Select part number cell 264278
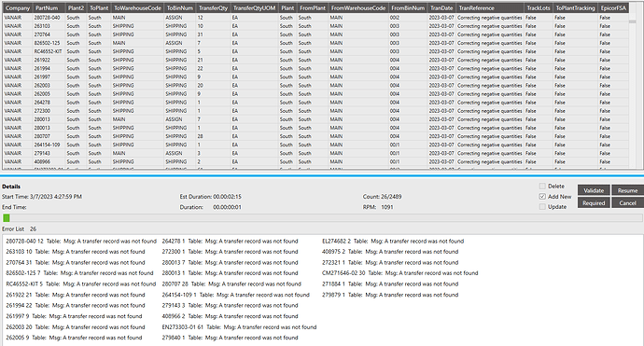Image resolution: width=644 pixels, height=346 pixels. pos(49,103)
